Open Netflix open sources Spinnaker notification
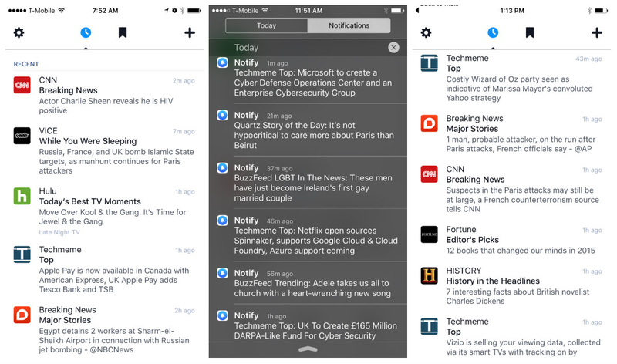The height and width of the screenshot is (364, 617). pyautogui.click(x=315, y=241)
